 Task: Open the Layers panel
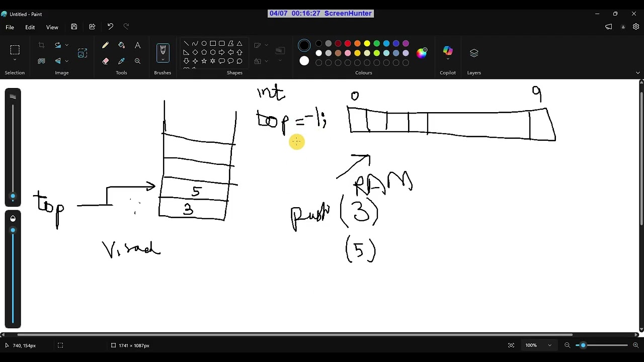pyautogui.click(x=474, y=53)
